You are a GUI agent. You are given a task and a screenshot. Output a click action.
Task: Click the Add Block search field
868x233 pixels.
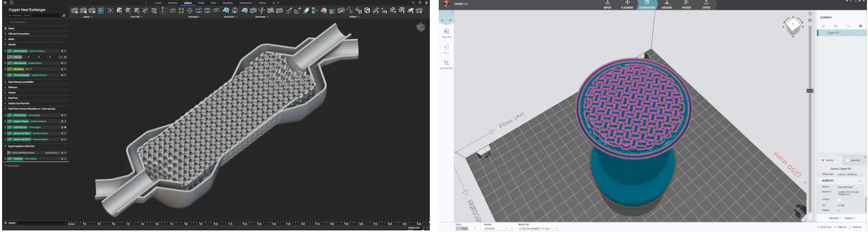(x=34, y=16)
